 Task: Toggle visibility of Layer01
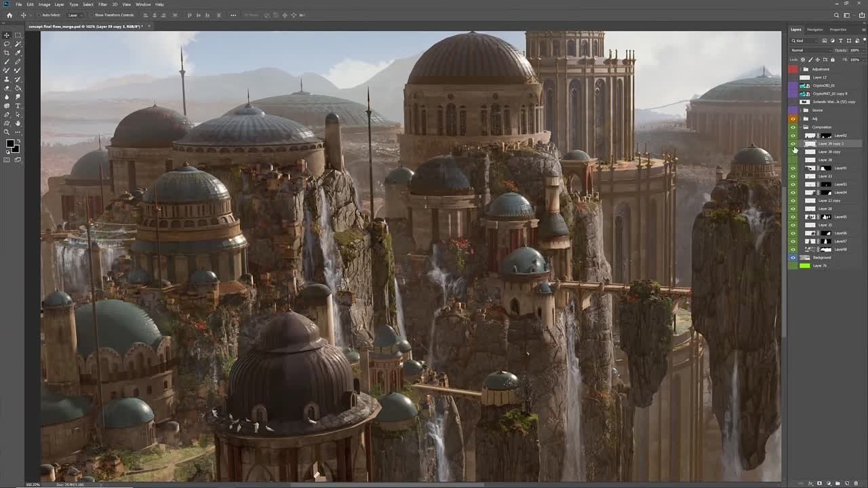(793, 167)
